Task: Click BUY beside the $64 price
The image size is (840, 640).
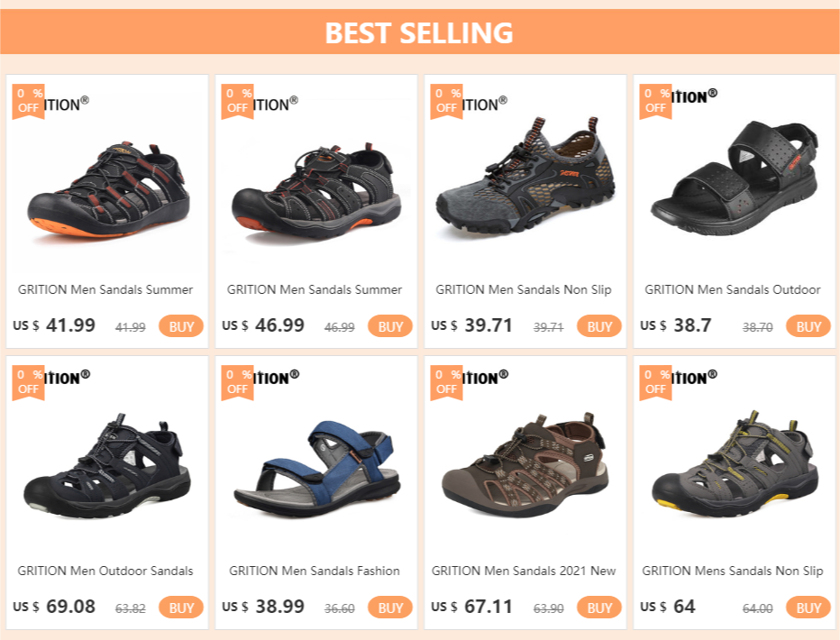Action: click(808, 608)
